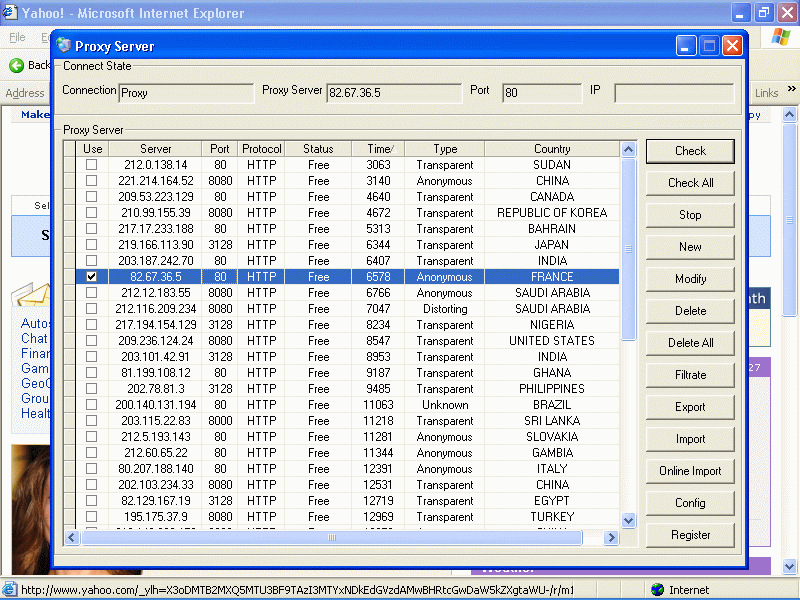Sort the list by Status column header
800x600 pixels.
tap(318, 148)
